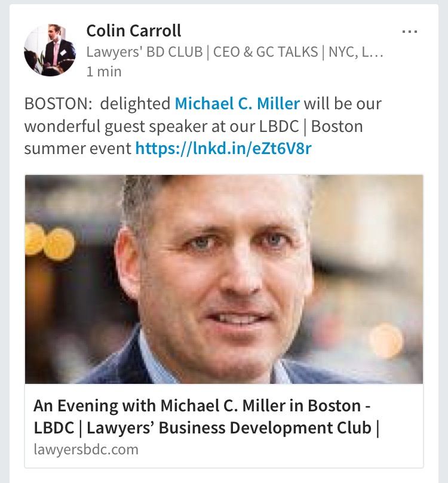This screenshot has height=483, width=448.
Task: Open the article preview photo
Action: click(x=224, y=279)
